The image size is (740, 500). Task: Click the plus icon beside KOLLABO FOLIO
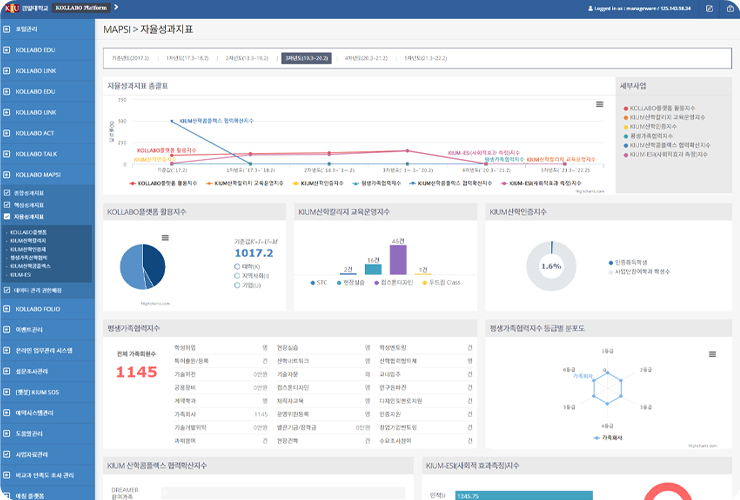(7, 309)
